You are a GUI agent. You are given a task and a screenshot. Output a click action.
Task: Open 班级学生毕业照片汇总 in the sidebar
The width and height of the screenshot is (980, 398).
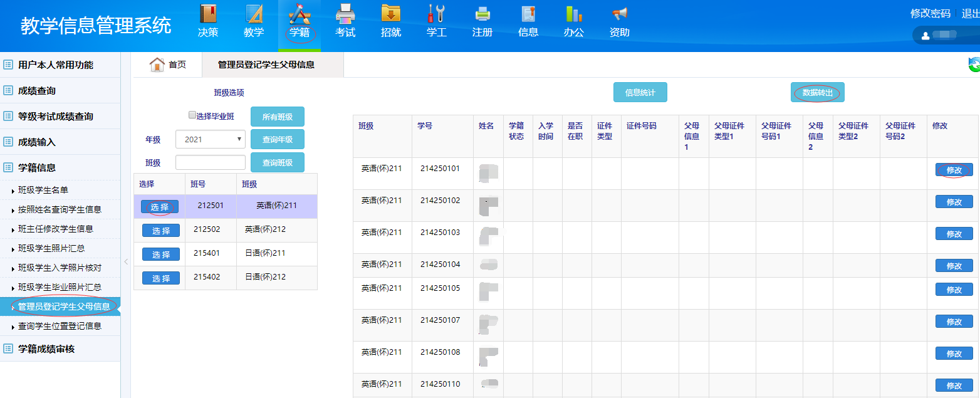click(x=60, y=287)
